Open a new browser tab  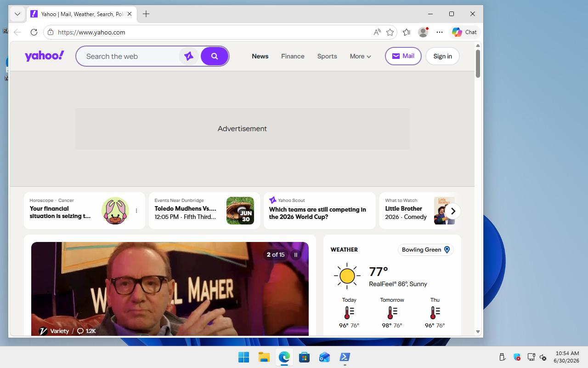coord(146,14)
